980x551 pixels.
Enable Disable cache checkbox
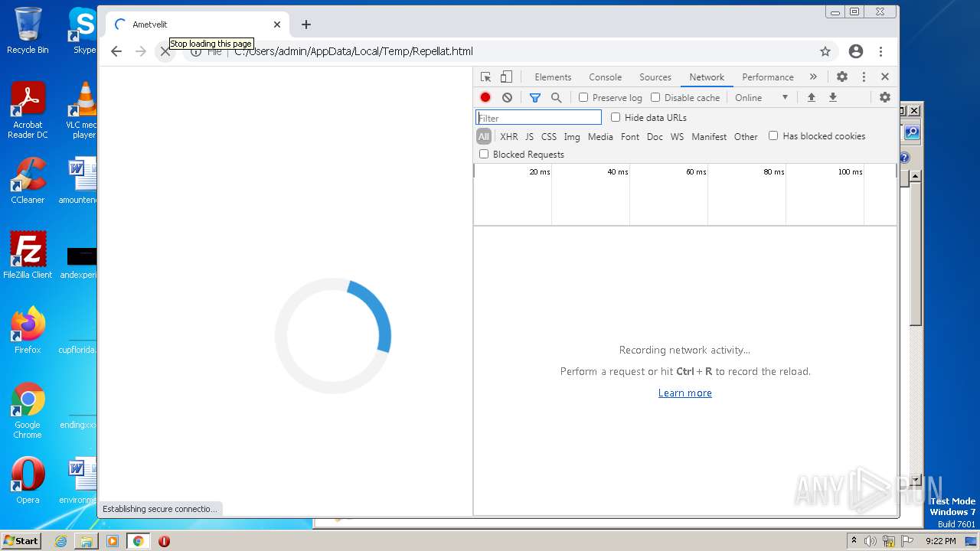tap(655, 97)
